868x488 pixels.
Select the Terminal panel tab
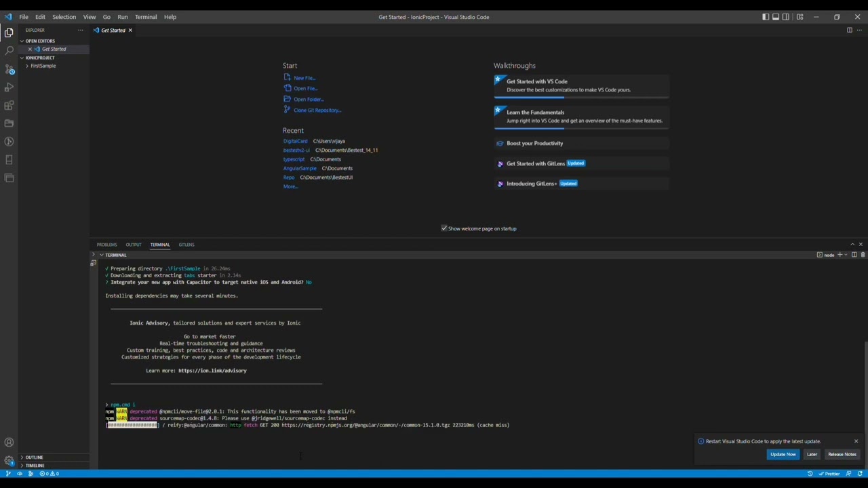click(160, 245)
